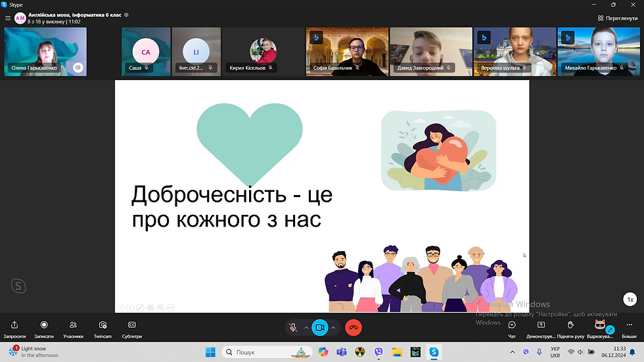Expand microphone options arrow
The width and height of the screenshot is (644, 362).
tap(306, 328)
